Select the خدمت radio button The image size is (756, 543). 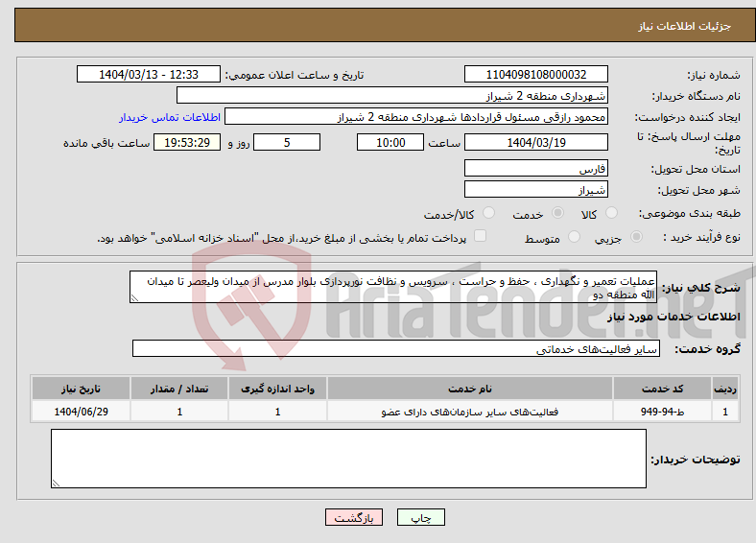pyautogui.click(x=557, y=213)
